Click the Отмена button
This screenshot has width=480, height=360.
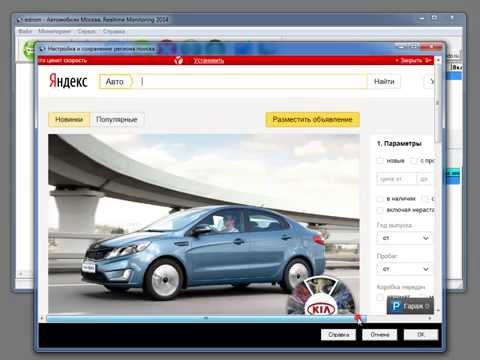pyautogui.click(x=380, y=334)
